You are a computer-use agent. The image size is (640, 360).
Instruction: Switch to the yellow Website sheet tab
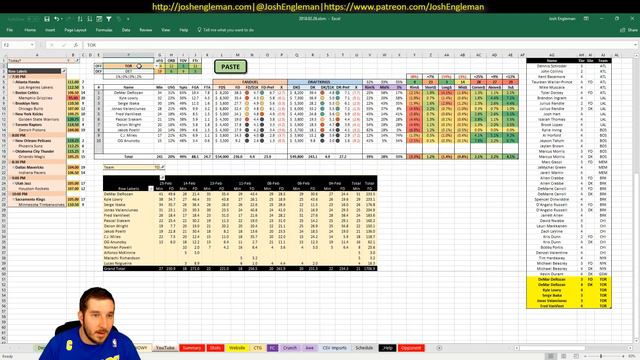tap(237, 348)
